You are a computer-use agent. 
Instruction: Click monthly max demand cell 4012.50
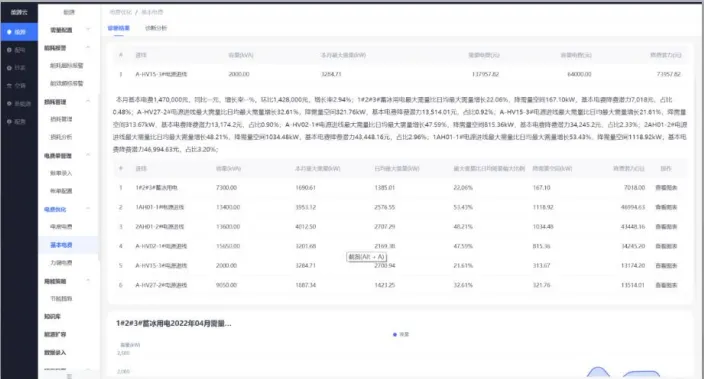306,227
